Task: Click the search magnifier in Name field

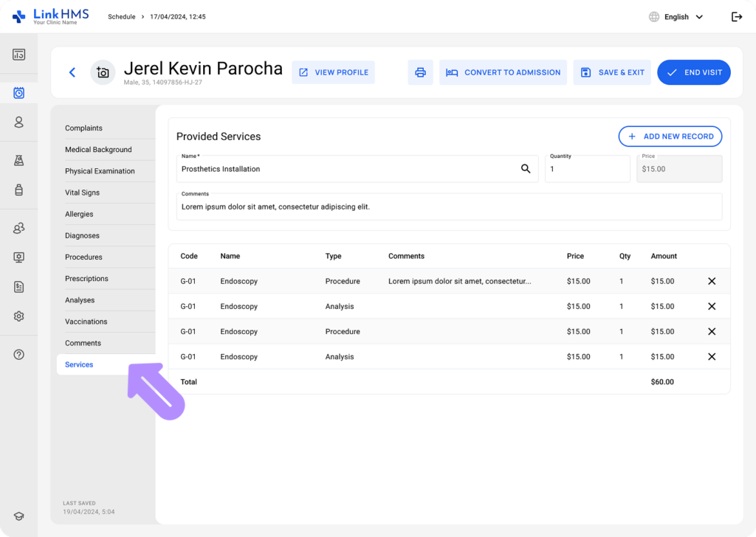Action: (526, 169)
